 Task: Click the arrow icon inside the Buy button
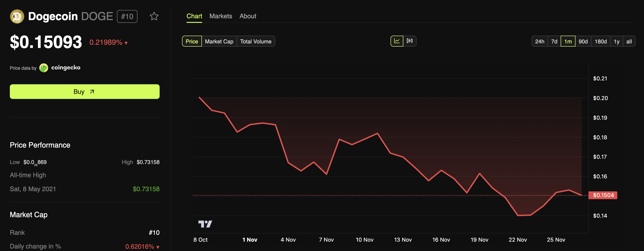click(92, 92)
